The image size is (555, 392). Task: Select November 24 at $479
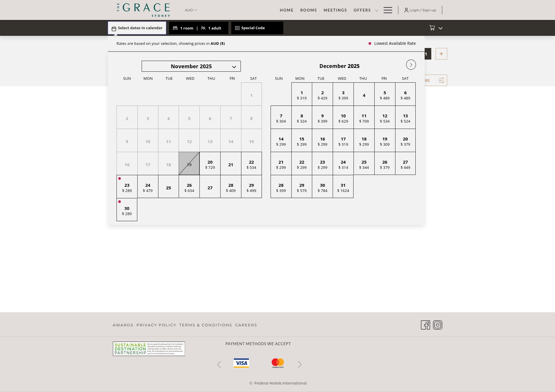tap(148, 186)
